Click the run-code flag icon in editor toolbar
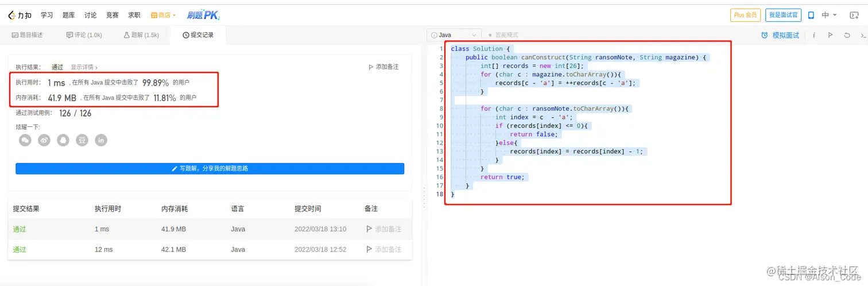This screenshot has height=286, width=868. tap(830, 35)
